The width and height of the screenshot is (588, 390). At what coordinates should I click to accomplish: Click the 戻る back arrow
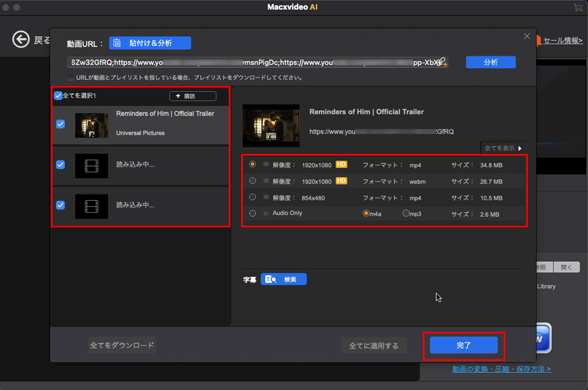(20, 38)
